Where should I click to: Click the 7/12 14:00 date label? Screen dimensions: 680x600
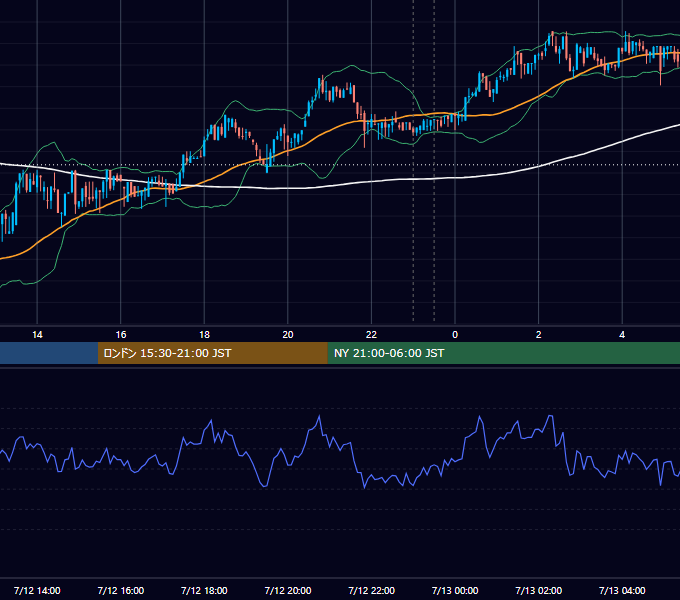pyautogui.click(x=37, y=590)
